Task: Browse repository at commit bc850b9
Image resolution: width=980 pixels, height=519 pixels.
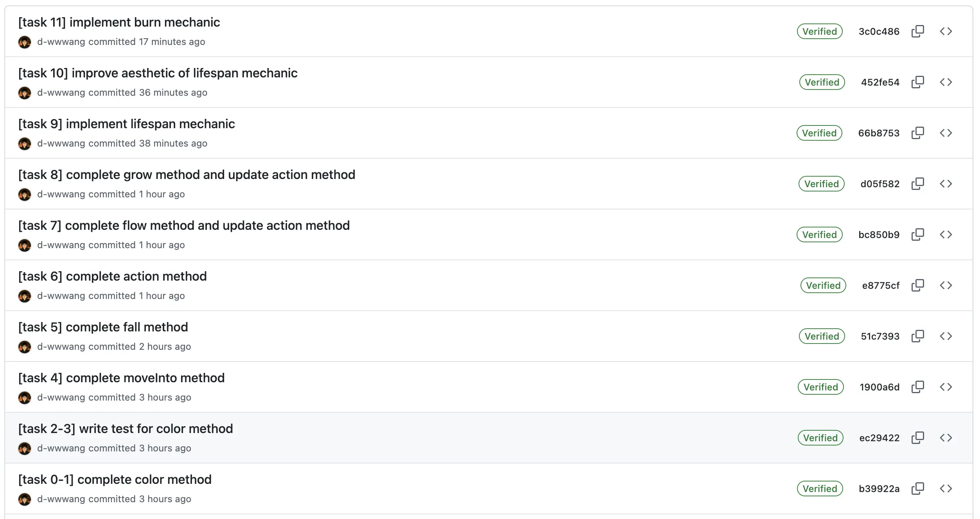Action: [x=947, y=234]
